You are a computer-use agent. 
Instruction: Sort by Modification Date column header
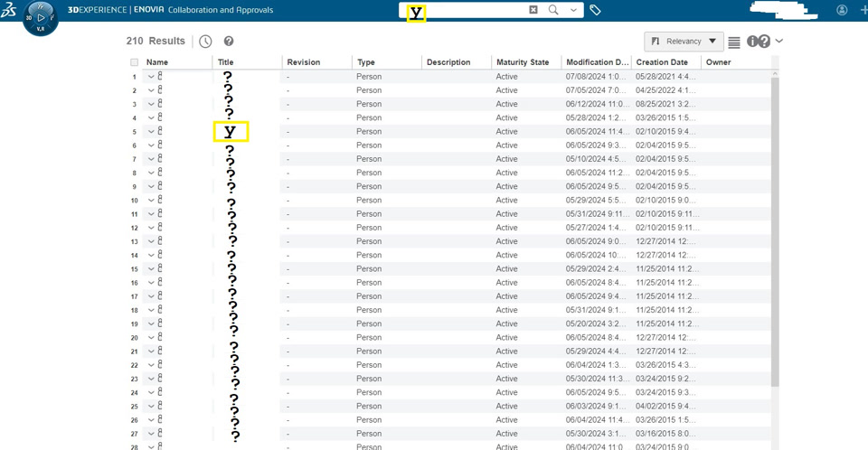coord(598,62)
